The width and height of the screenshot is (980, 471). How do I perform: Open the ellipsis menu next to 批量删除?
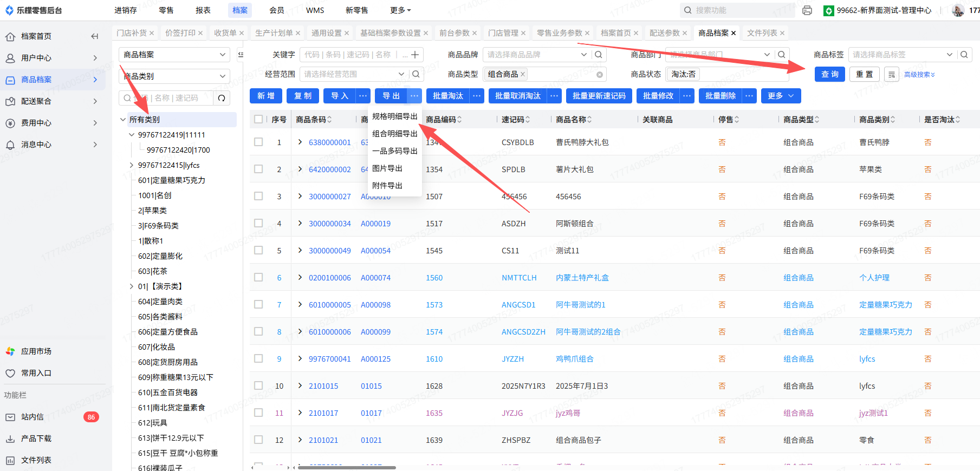pyautogui.click(x=749, y=96)
